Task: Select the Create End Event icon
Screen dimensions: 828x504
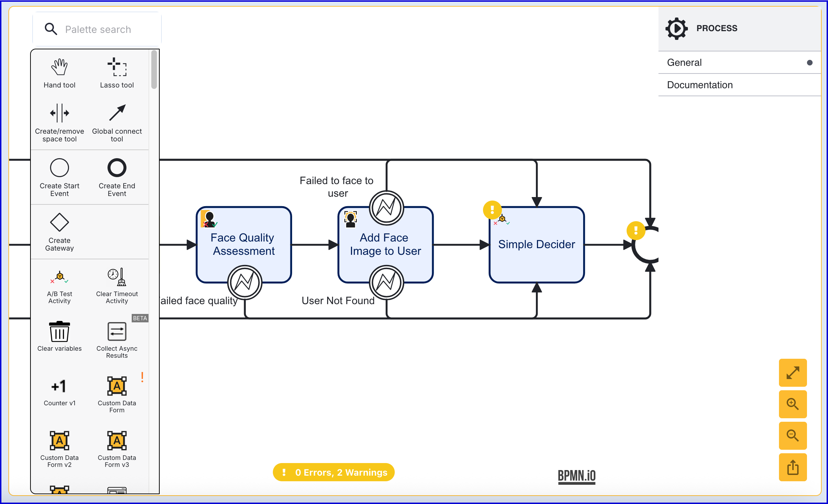Action: (x=117, y=168)
